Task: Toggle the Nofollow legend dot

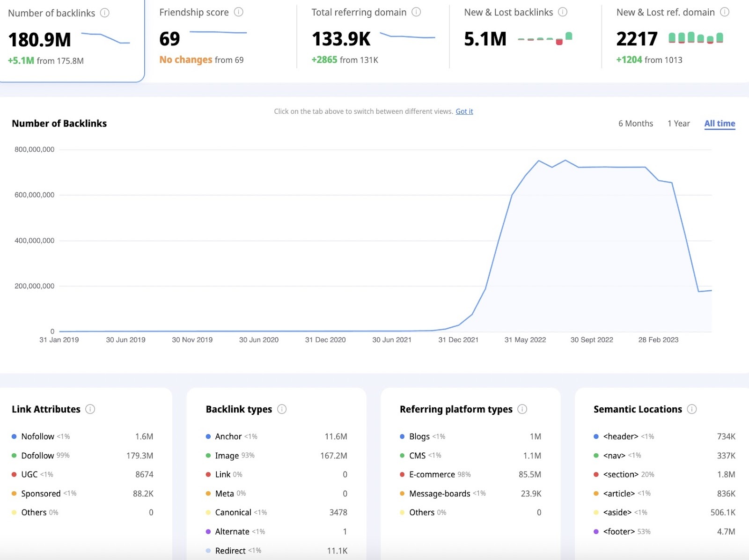Action: point(14,436)
